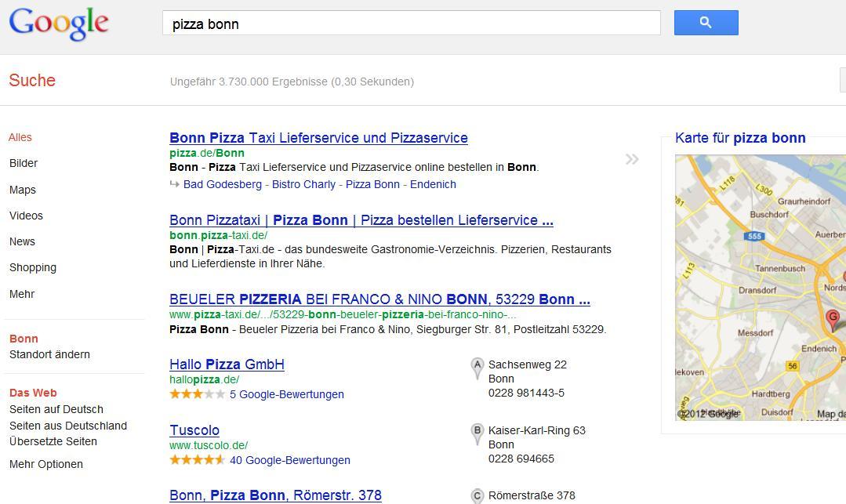Filter by Seiten aus Deutschland
846x504 pixels.
click(x=68, y=426)
